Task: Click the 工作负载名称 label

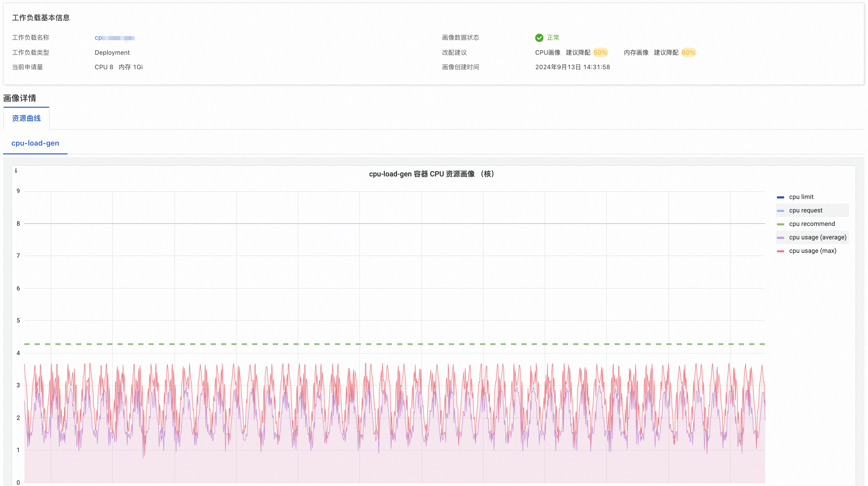Action: coord(31,38)
